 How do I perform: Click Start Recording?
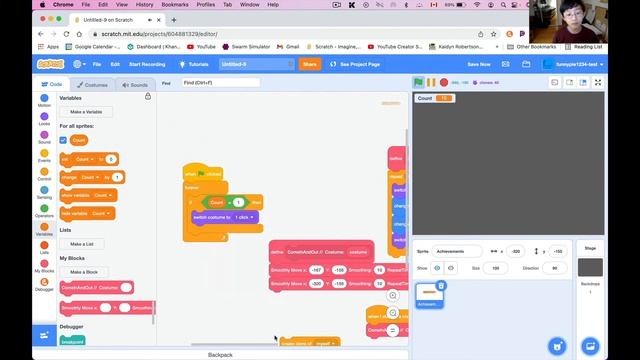coord(147,64)
